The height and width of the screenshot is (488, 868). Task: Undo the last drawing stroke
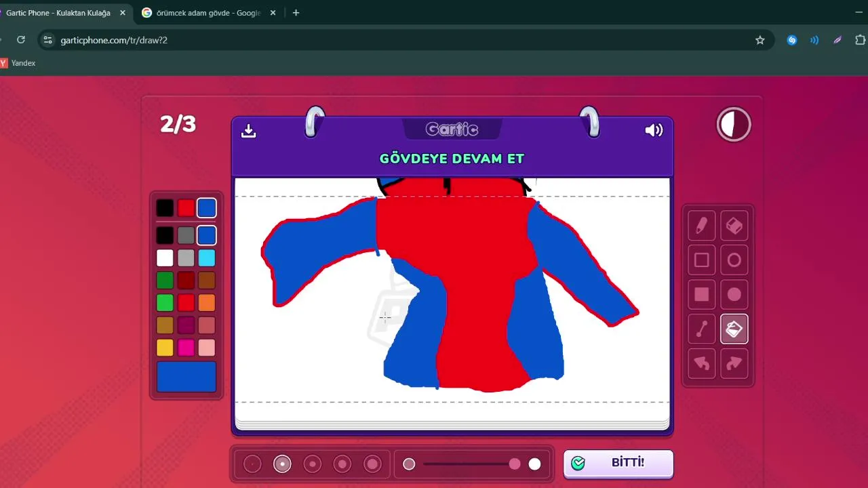coord(702,363)
